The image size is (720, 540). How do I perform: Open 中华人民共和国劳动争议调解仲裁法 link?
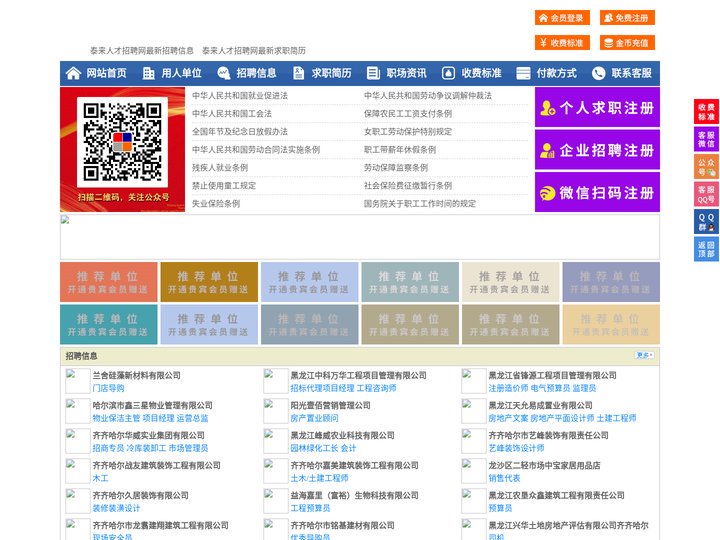428,96
